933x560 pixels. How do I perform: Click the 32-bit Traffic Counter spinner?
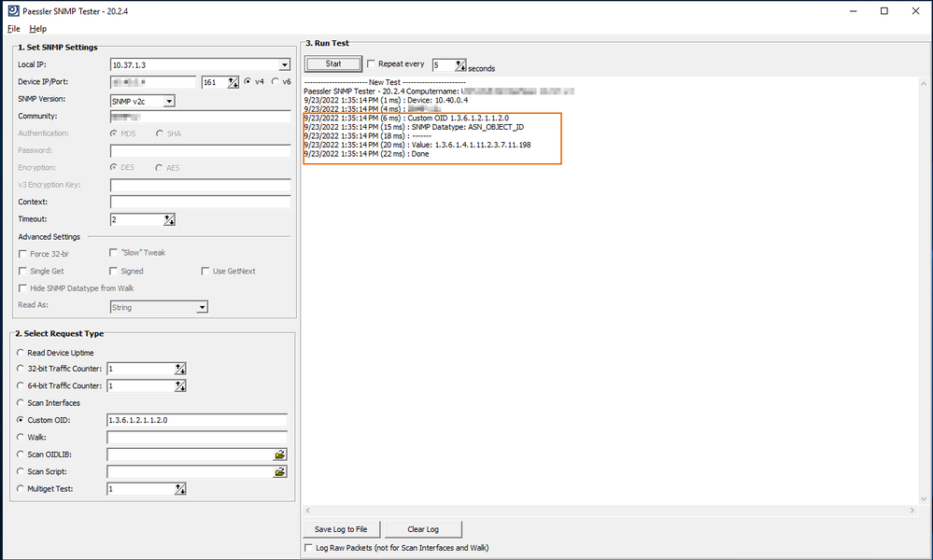[180, 369]
